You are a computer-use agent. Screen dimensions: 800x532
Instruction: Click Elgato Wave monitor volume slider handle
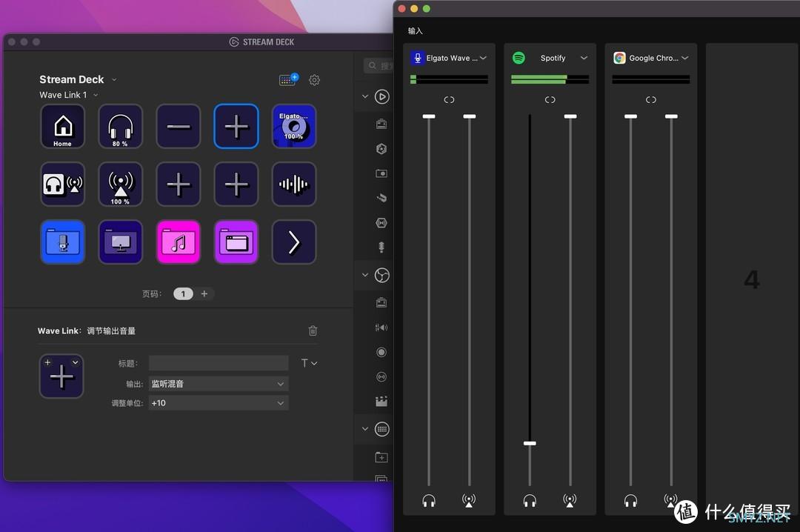pyautogui.click(x=429, y=116)
